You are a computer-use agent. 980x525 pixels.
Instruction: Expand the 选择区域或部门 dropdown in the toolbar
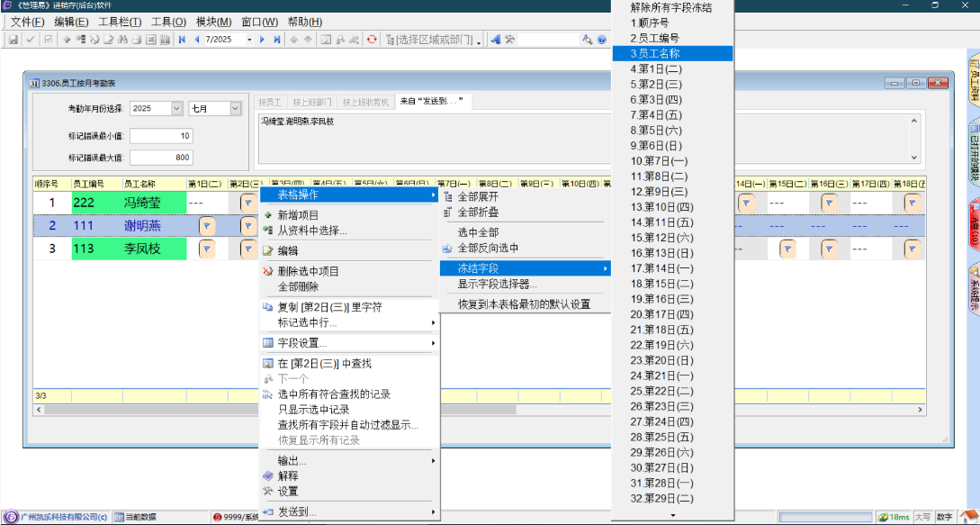point(479,41)
